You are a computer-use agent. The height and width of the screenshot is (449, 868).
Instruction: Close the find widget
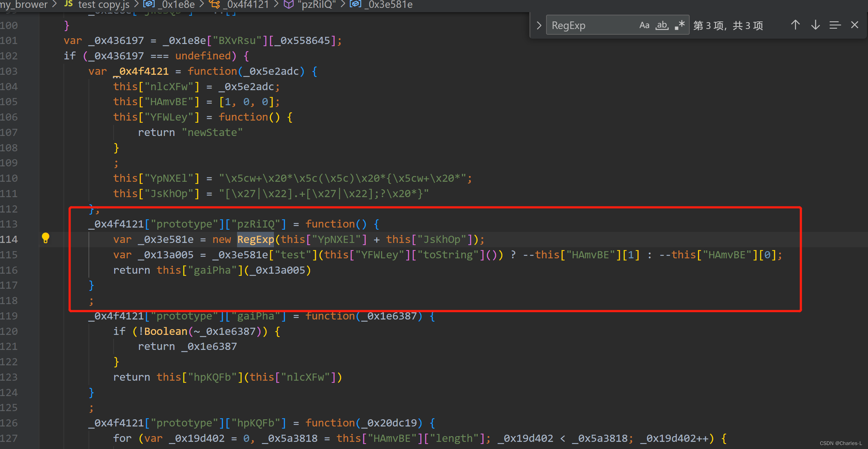[x=855, y=25]
